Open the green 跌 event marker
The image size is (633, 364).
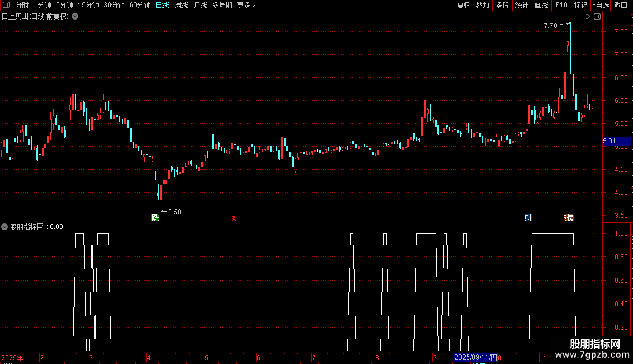(155, 217)
